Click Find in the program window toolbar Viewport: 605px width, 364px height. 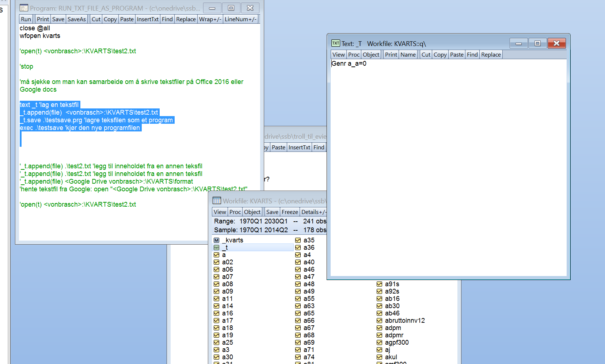pyautogui.click(x=167, y=19)
